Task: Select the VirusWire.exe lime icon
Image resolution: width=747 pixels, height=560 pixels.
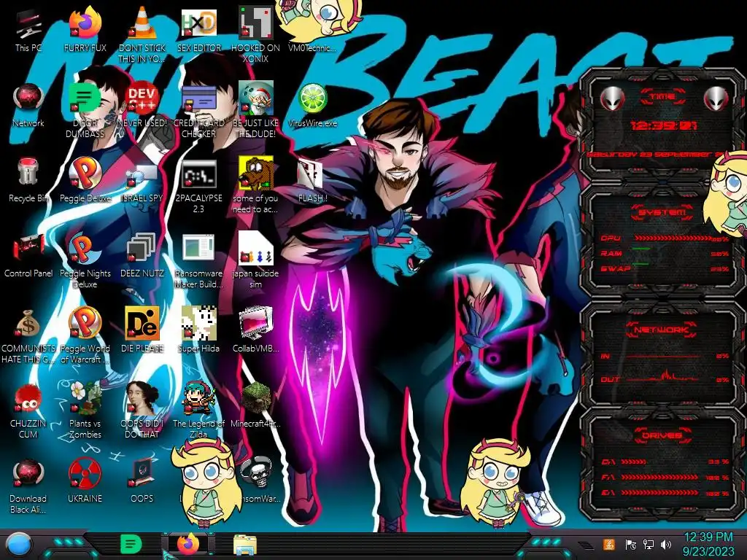Action: [312, 106]
